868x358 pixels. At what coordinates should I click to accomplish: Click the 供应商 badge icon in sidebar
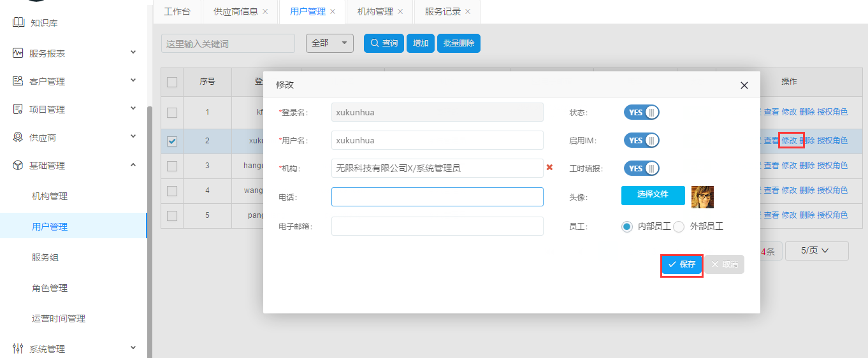(18, 138)
